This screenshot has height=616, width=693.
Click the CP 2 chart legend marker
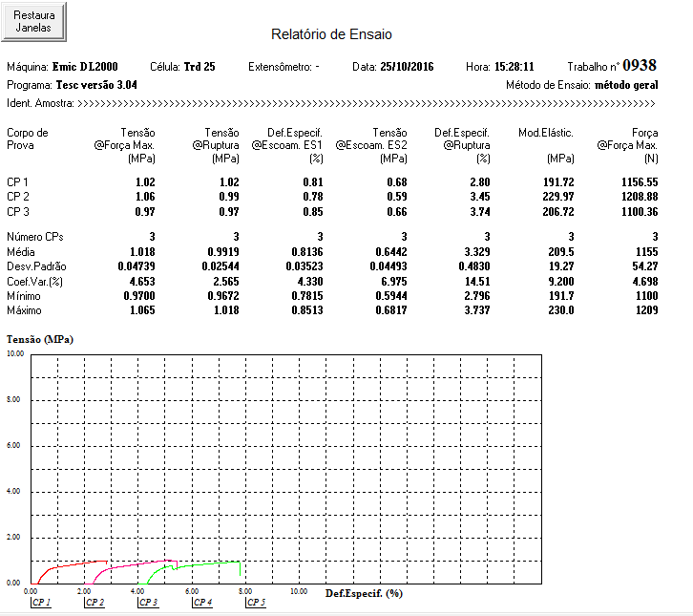94,603
